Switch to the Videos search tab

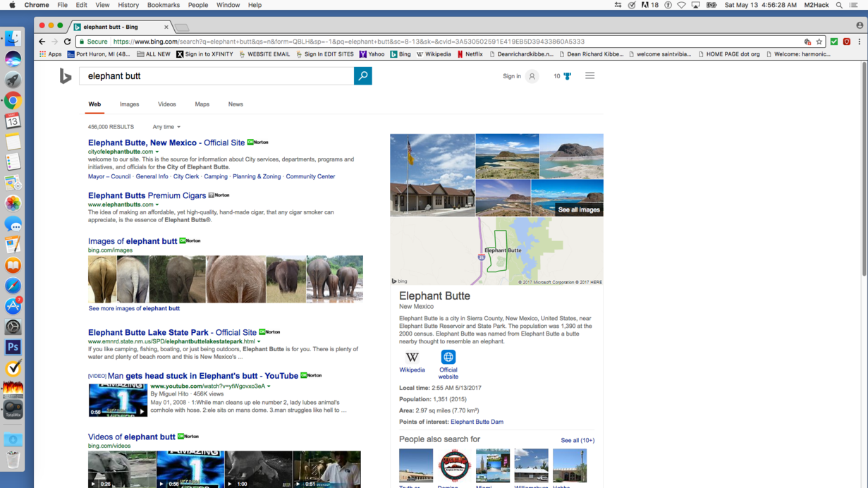pyautogui.click(x=167, y=104)
